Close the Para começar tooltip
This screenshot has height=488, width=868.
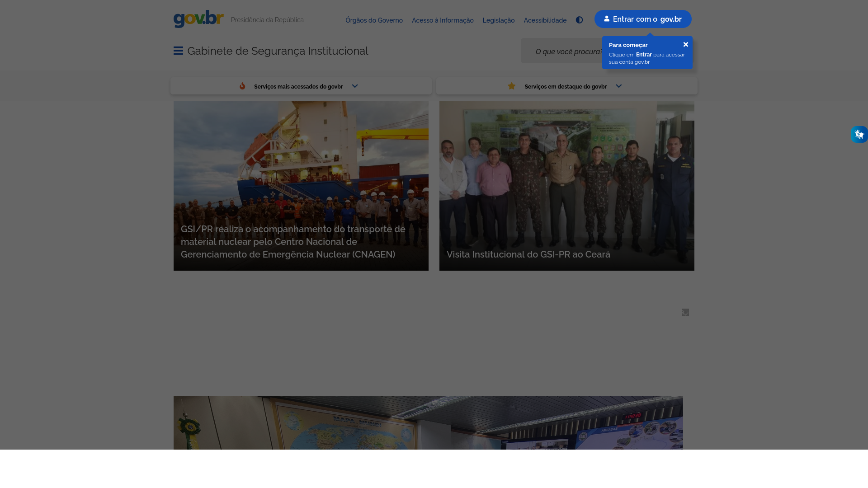pyautogui.click(x=685, y=44)
